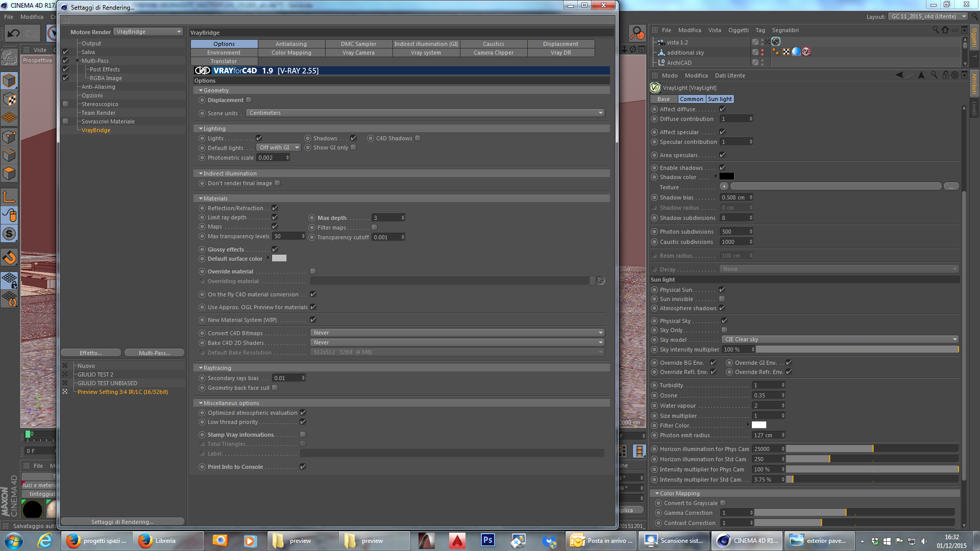Image resolution: width=980 pixels, height=551 pixels.
Task: Click the Undo arrow icon
Action: [x=13, y=34]
